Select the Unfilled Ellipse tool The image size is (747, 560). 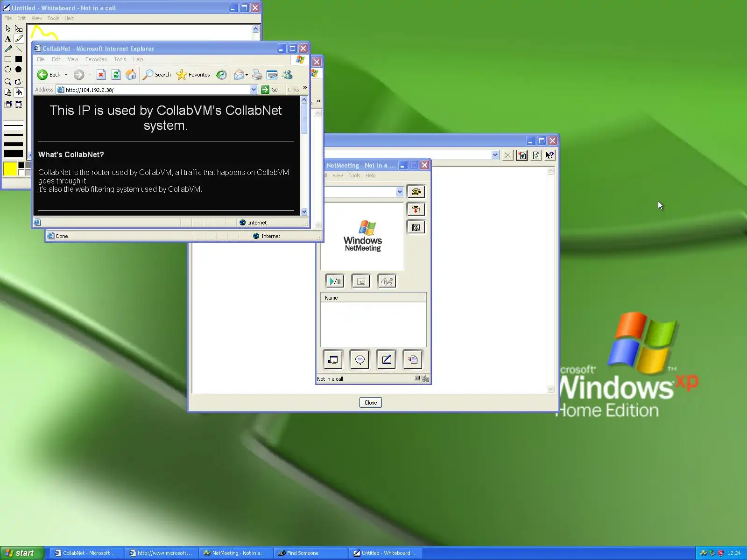click(x=8, y=70)
